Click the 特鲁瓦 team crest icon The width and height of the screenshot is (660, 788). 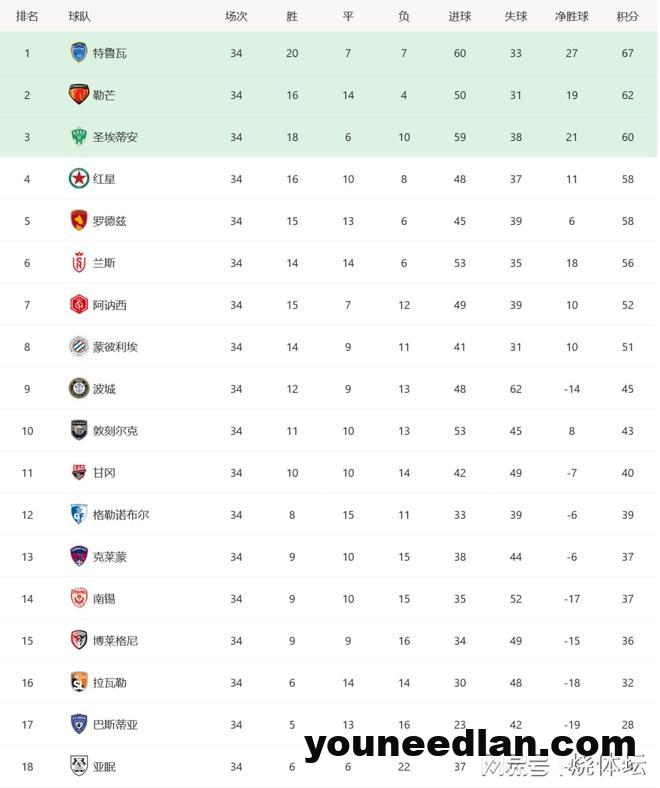78,53
